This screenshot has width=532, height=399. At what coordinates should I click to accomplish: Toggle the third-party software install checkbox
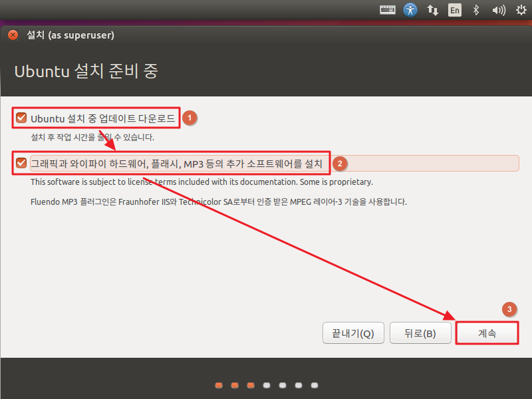click(x=21, y=163)
